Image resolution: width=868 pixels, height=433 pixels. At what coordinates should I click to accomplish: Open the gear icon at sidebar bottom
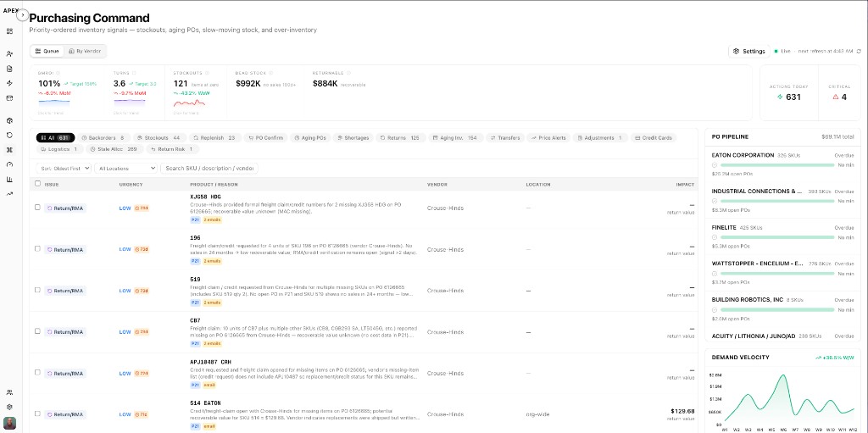click(x=9, y=407)
